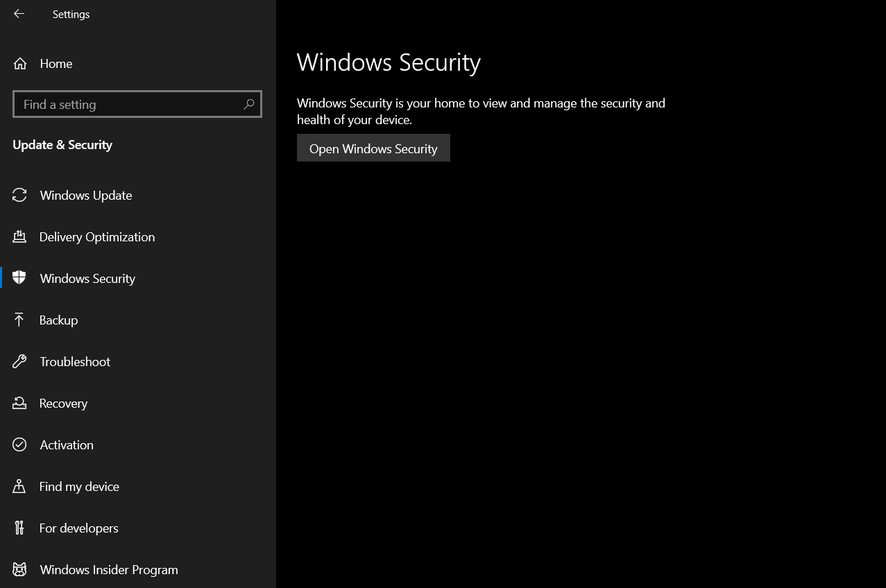Click the Troubleshoot wrench icon
This screenshot has height=588, width=886.
pos(19,361)
